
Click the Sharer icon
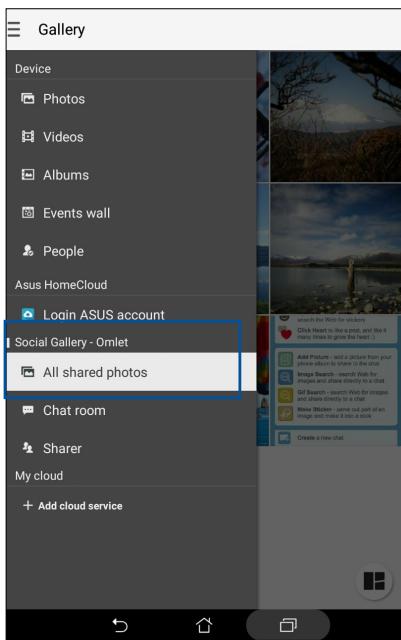[28, 448]
